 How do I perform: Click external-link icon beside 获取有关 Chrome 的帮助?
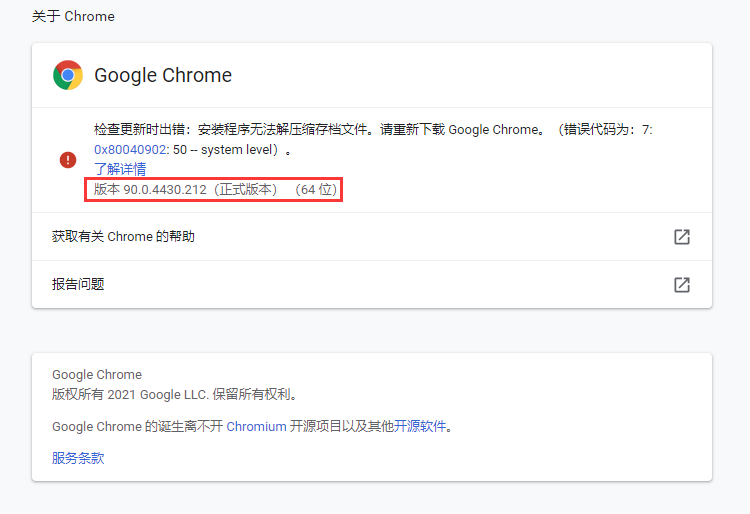pyautogui.click(x=682, y=237)
